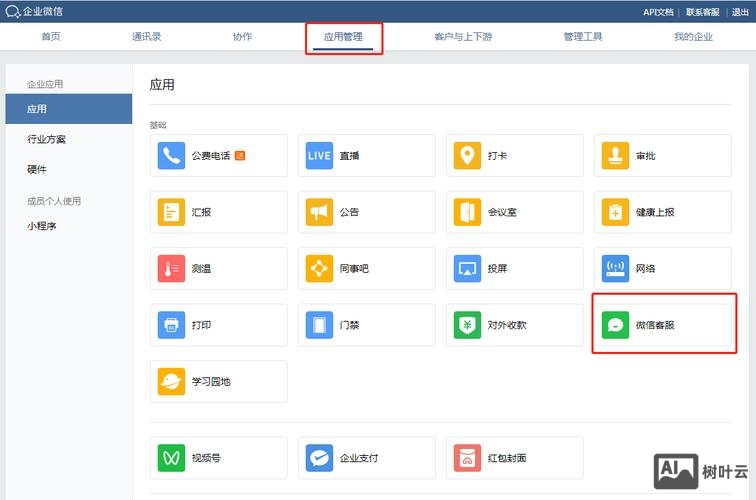Viewport: 756px width, 500px height.
Task: Open the API文档 link
Action: (658, 12)
